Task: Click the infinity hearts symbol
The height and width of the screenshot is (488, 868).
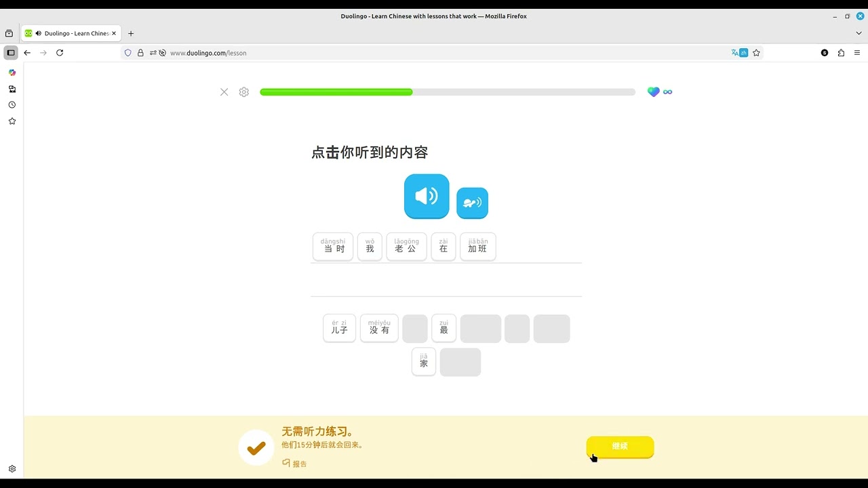Action: point(667,92)
